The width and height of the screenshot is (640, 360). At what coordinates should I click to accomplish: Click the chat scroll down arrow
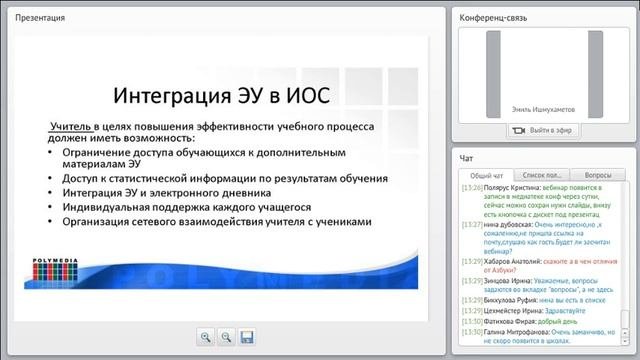pos(625,341)
